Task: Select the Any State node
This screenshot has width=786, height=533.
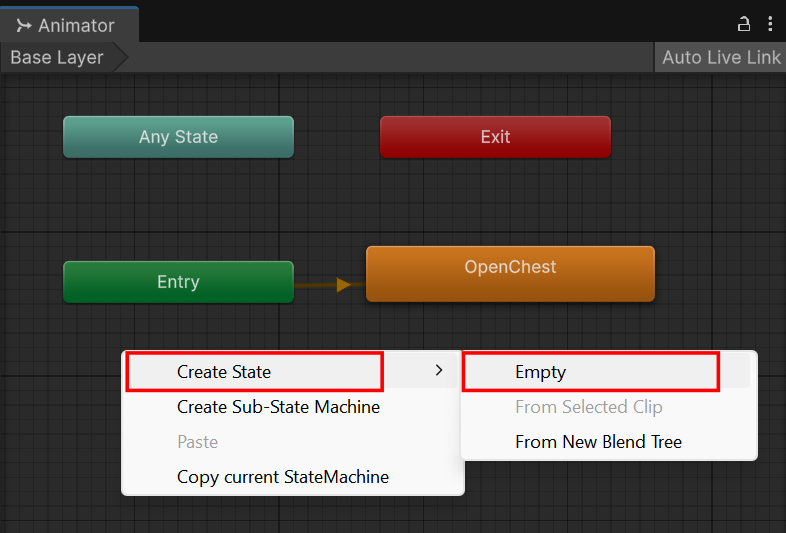Action: pyautogui.click(x=178, y=137)
